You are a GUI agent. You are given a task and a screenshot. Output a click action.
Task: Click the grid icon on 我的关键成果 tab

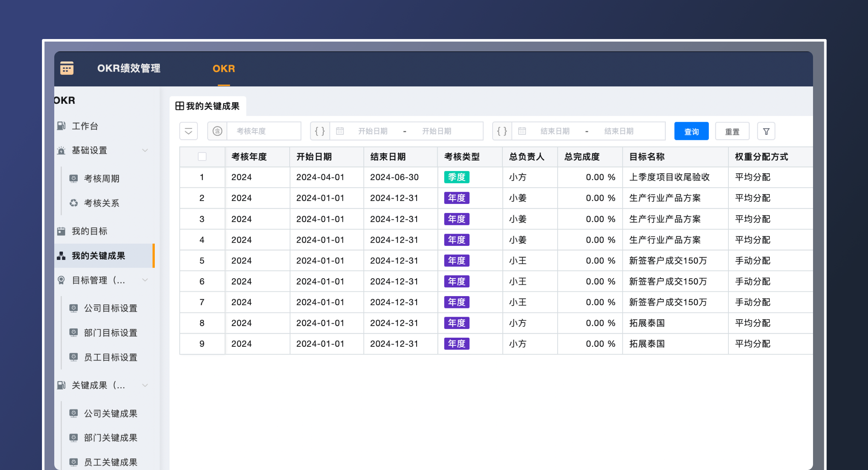(x=179, y=106)
